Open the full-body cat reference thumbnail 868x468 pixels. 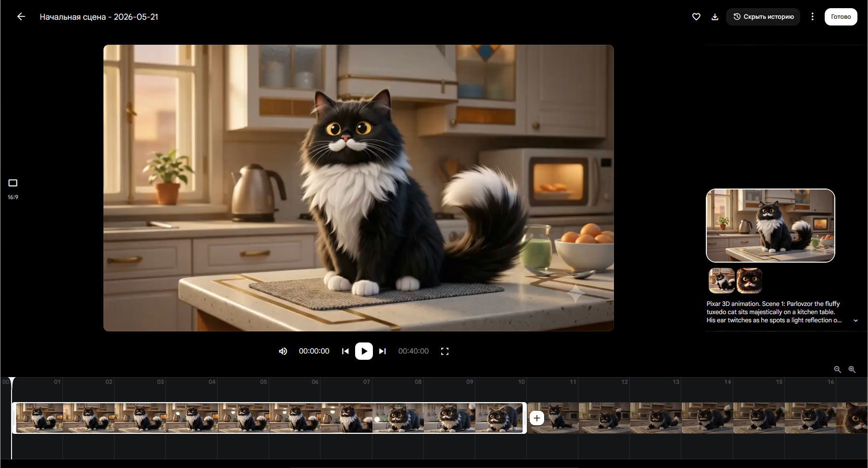721,280
